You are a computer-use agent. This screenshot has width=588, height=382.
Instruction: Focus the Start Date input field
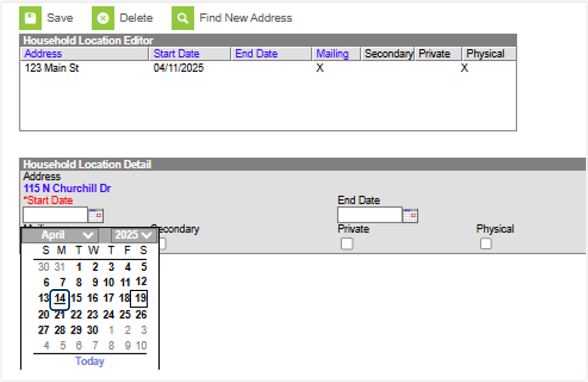pos(55,215)
